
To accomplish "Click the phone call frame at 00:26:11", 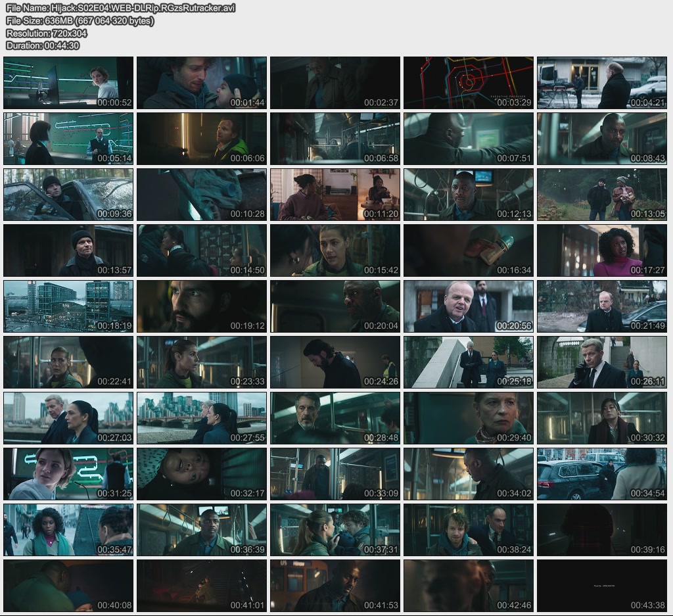I will (x=601, y=362).
